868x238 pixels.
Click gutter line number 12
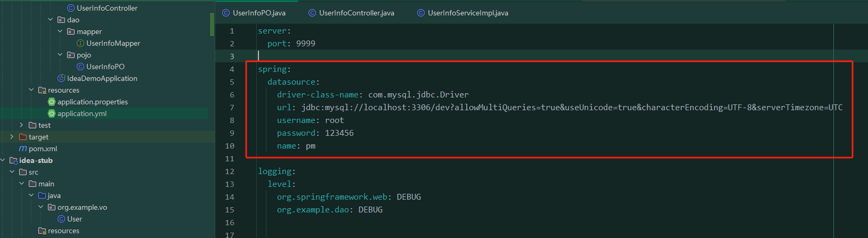[230, 171]
